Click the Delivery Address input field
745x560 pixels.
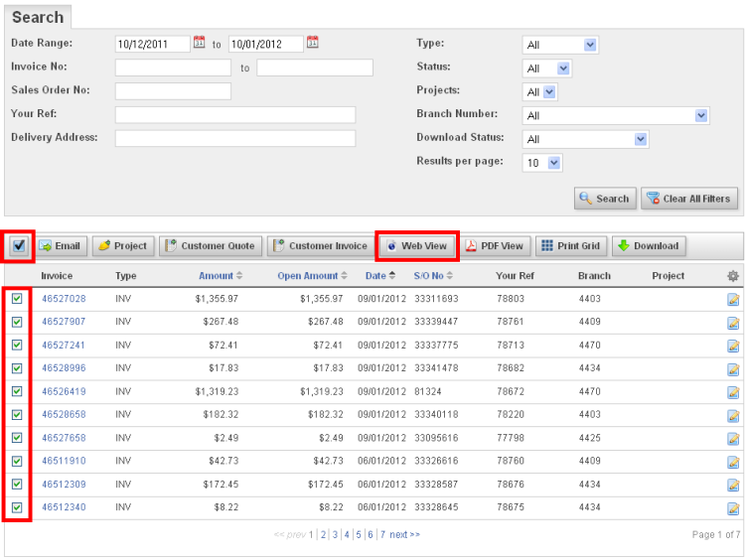235,138
